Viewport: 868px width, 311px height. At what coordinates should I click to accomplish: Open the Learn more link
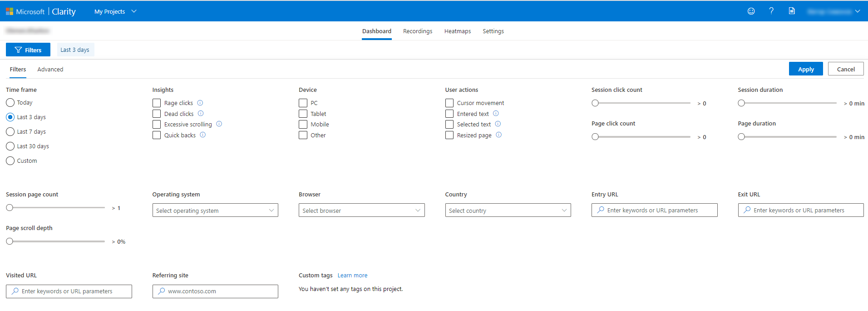point(352,275)
